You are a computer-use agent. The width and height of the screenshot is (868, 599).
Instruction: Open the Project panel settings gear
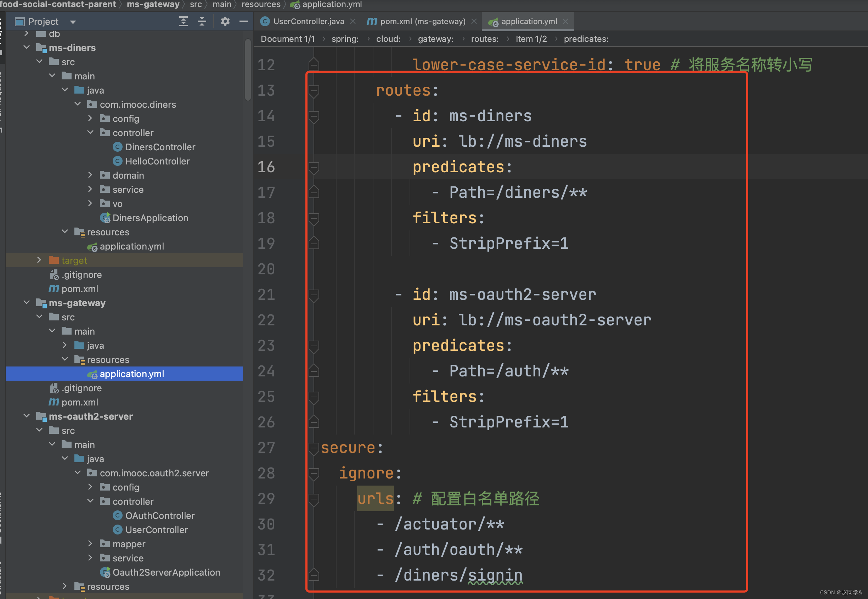click(x=225, y=21)
